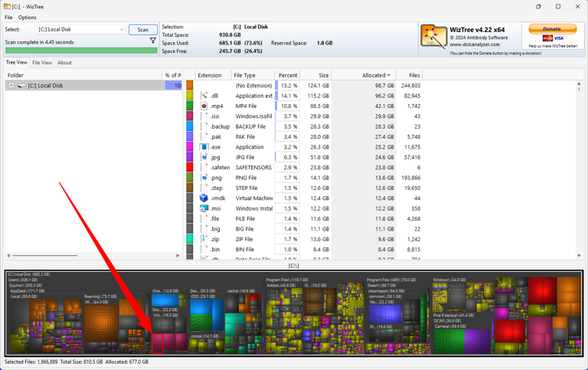Click the file list scroll up arrow
This screenshot has width=588, height=370.
579,83
